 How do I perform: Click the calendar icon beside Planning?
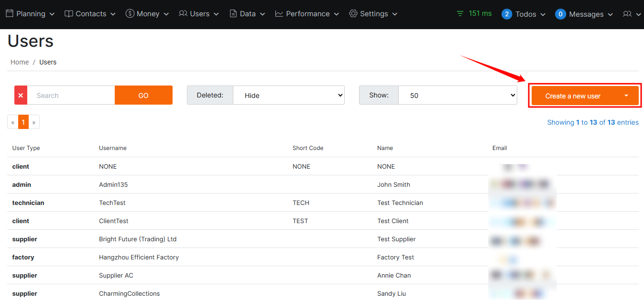[x=10, y=14]
